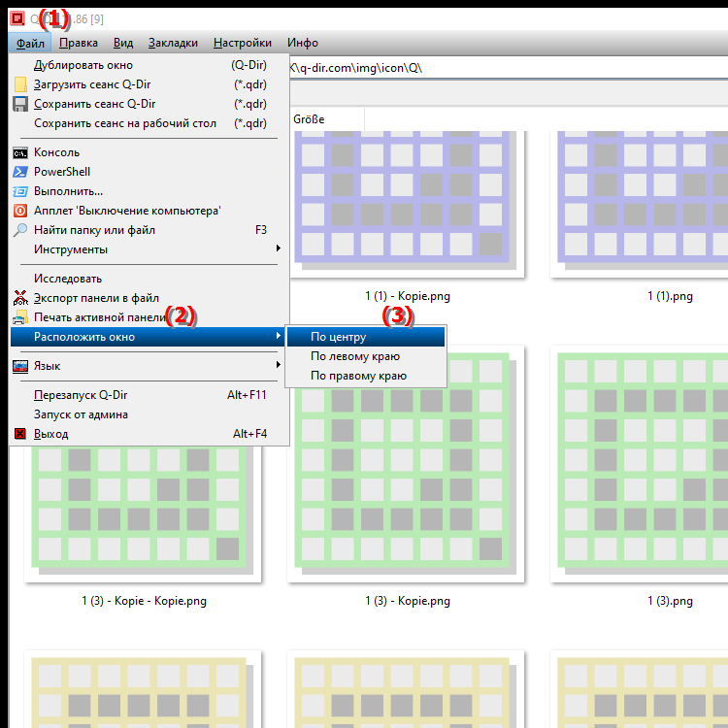
Task: Choose Печать активной панели
Action: [x=149, y=317]
